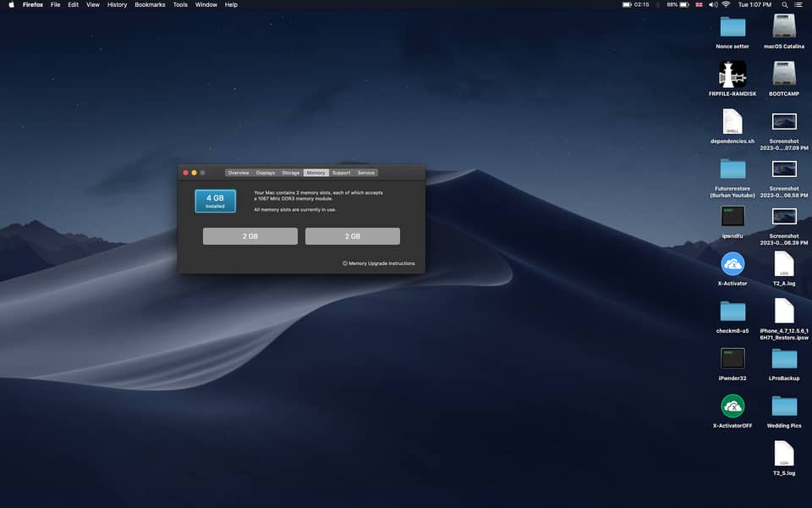
Task: Select the first 2 GB memory slot
Action: coord(250,236)
